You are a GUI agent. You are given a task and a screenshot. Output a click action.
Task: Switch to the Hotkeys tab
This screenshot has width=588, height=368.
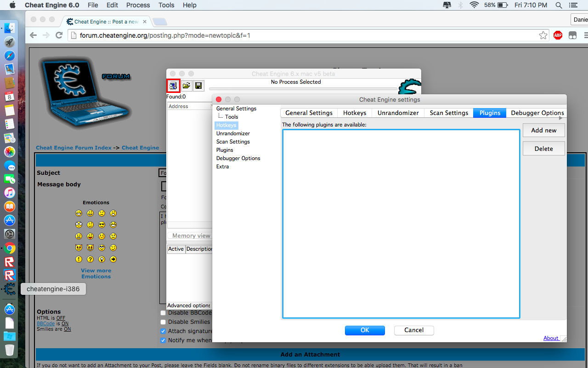point(355,113)
